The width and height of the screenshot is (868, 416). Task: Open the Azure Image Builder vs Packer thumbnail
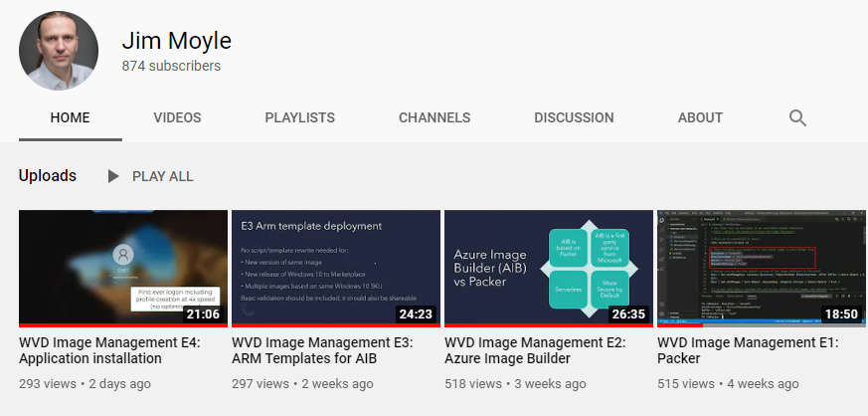pyautogui.click(x=549, y=268)
